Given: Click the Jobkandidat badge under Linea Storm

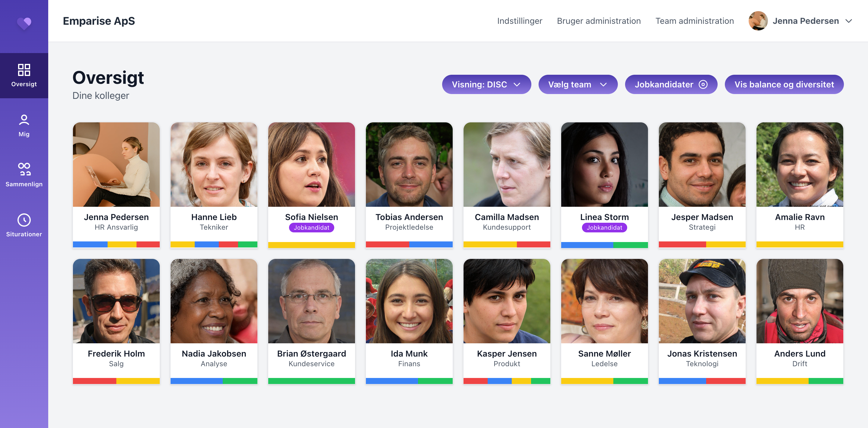Looking at the screenshot, I should click(x=604, y=228).
